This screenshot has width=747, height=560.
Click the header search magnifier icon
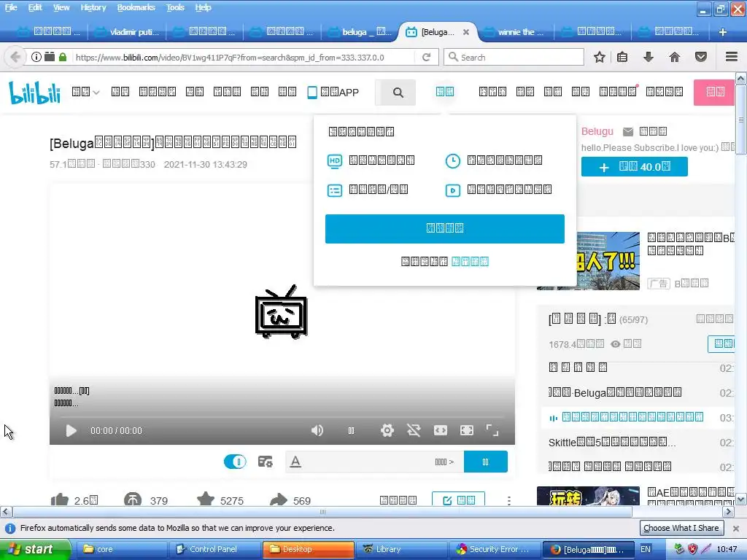(x=398, y=93)
